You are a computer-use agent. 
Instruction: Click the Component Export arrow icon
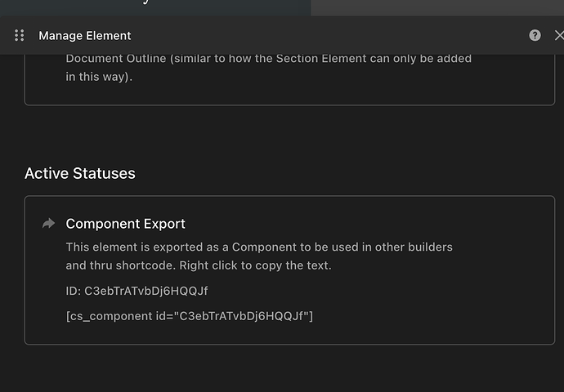tap(49, 224)
